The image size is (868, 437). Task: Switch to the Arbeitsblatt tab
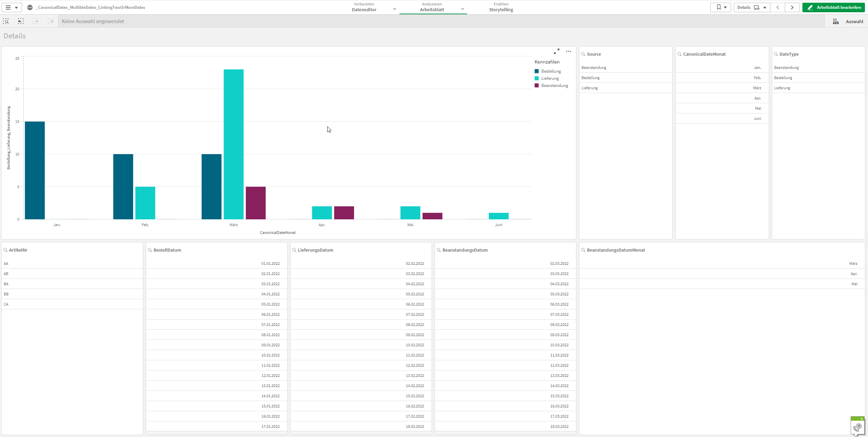point(432,7)
